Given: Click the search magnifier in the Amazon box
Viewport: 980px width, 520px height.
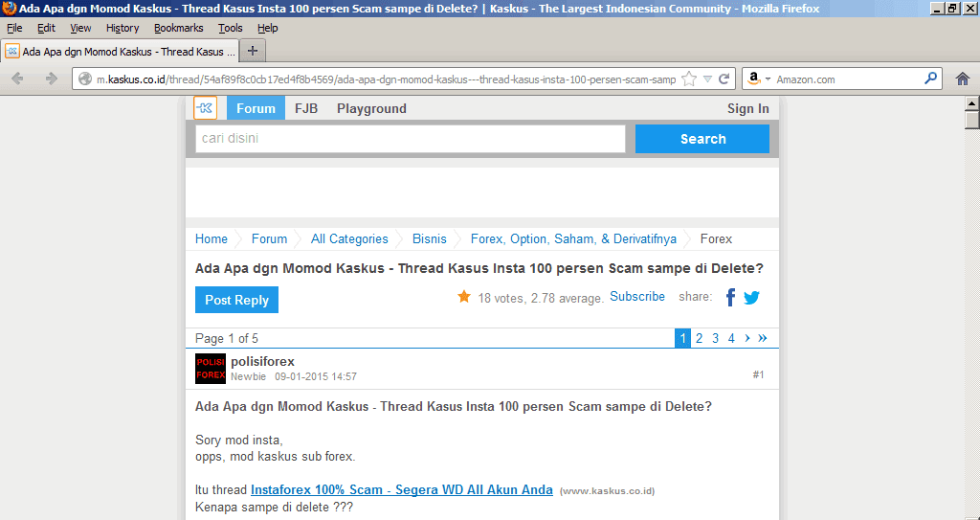Looking at the screenshot, I should 930,79.
